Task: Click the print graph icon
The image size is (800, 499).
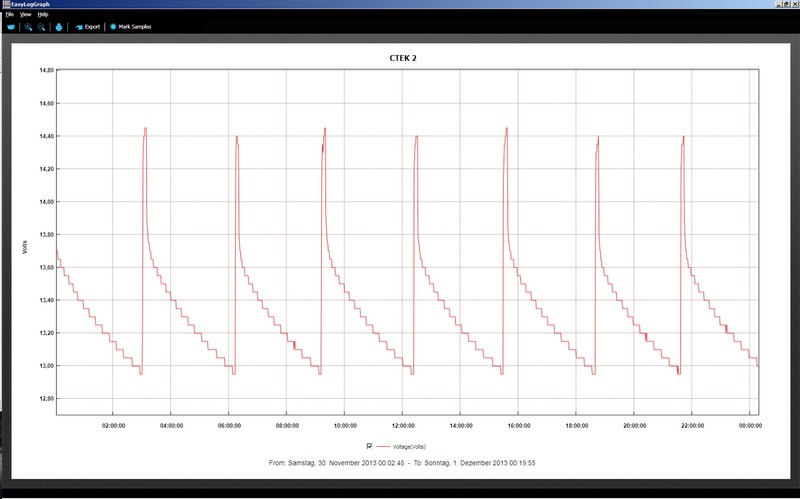Action: pos(58,27)
